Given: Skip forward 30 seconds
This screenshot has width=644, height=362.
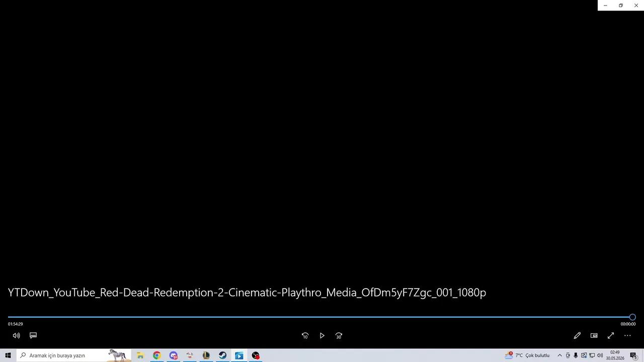Looking at the screenshot, I should coord(339,335).
